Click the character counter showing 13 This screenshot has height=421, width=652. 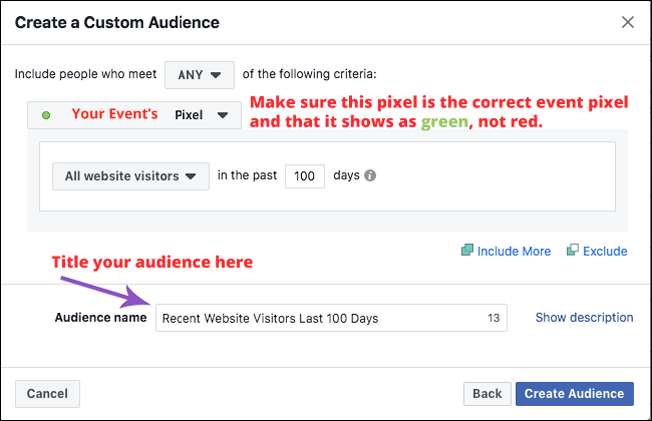[x=494, y=318]
